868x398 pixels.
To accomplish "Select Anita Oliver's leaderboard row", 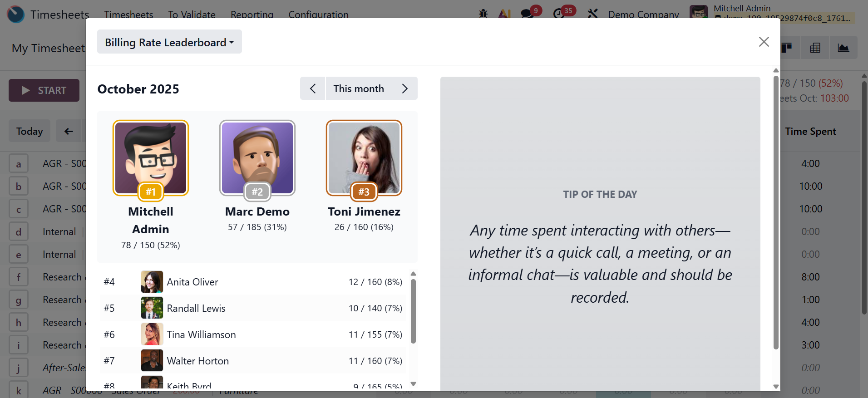I will click(x=253, y=282).
